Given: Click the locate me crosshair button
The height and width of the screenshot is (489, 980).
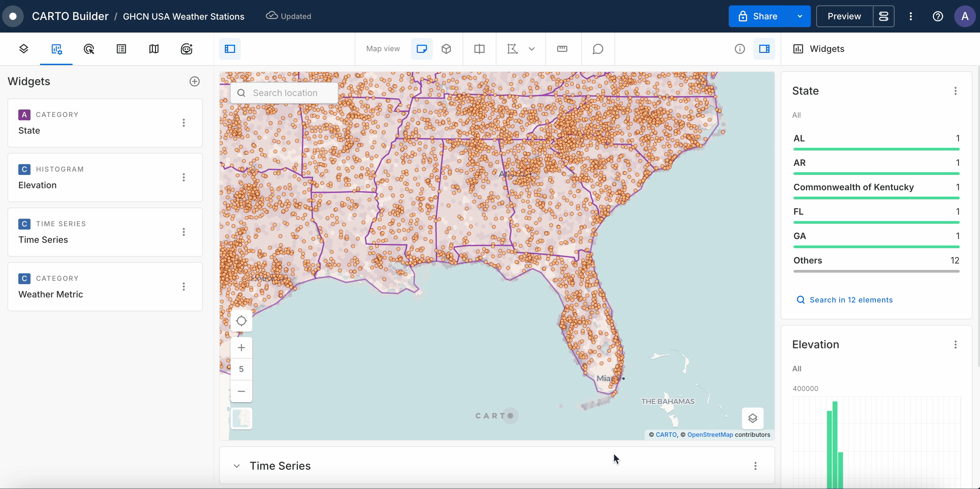Looking at the screenshot, I should [x=241, y=321].
